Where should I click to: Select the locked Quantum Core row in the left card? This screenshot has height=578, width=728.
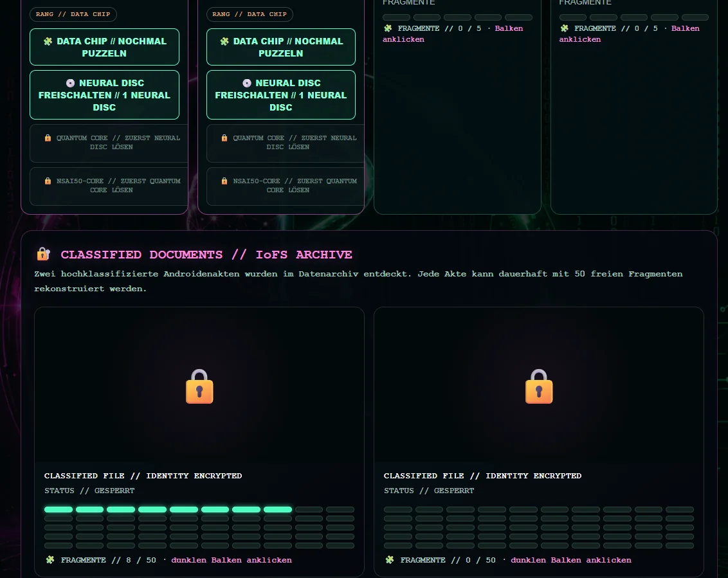point(109,143)
